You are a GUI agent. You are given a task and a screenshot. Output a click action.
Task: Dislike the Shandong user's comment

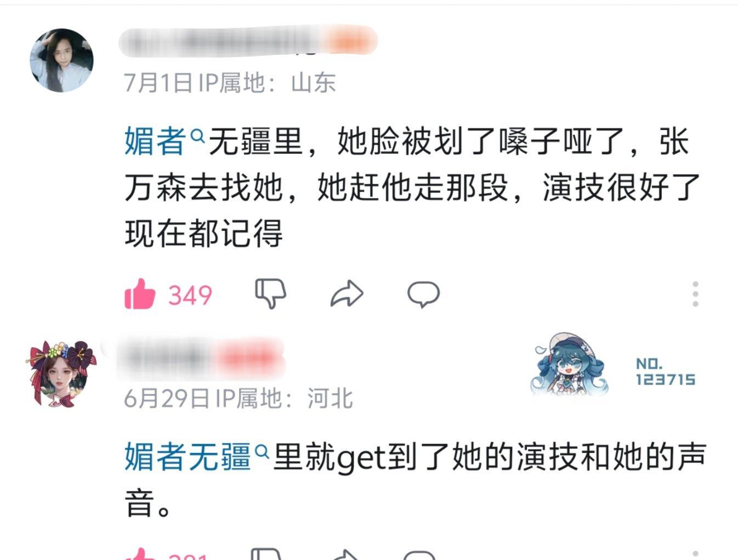271,293
